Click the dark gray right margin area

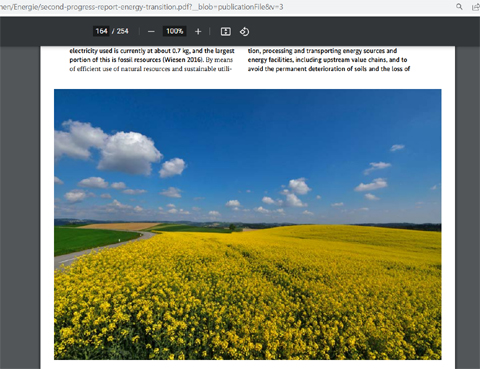[467, 207]
